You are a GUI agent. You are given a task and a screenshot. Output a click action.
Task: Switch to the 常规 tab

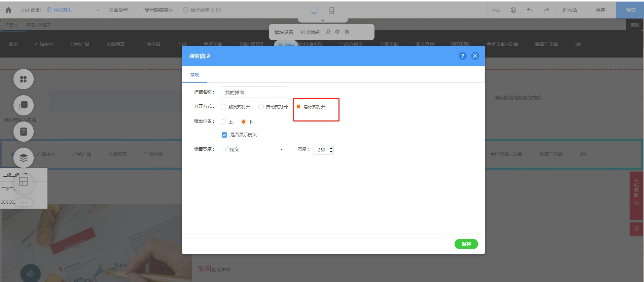194,75
